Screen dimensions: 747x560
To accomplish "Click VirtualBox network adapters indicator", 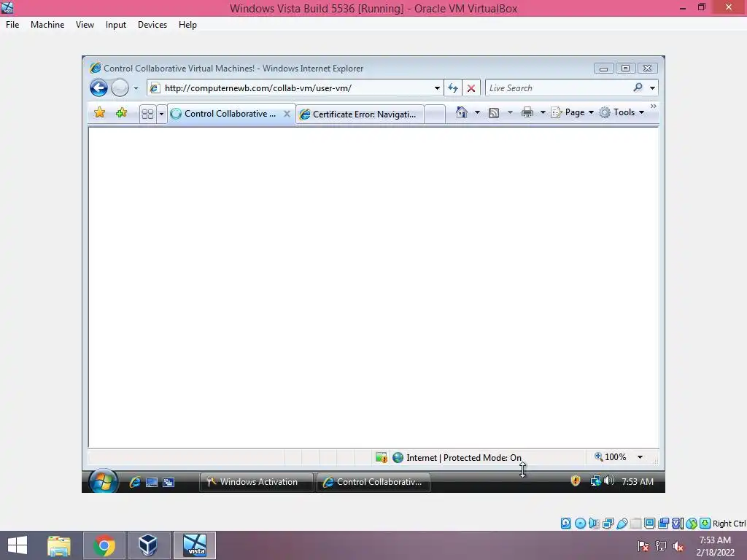I will click(x=608, y=524).
